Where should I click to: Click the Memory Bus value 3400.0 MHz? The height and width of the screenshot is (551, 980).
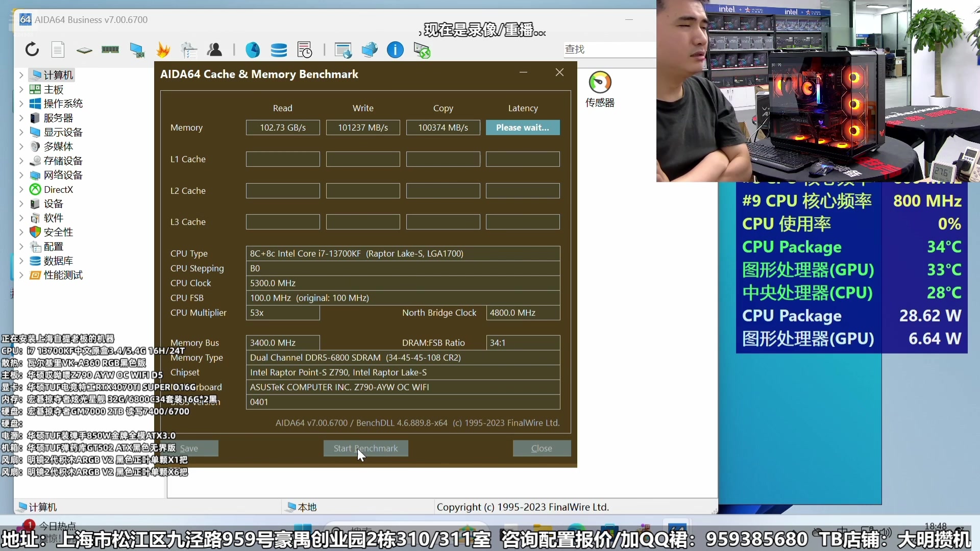[283, 343]
